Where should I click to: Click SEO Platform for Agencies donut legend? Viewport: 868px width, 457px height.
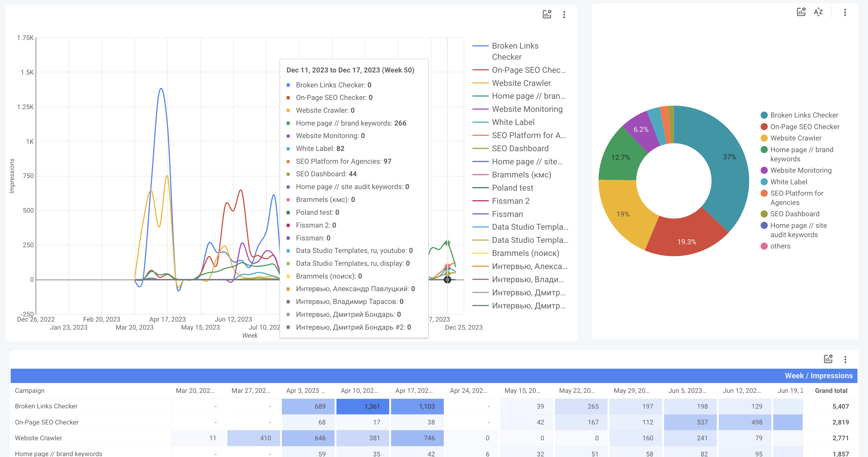792,198
